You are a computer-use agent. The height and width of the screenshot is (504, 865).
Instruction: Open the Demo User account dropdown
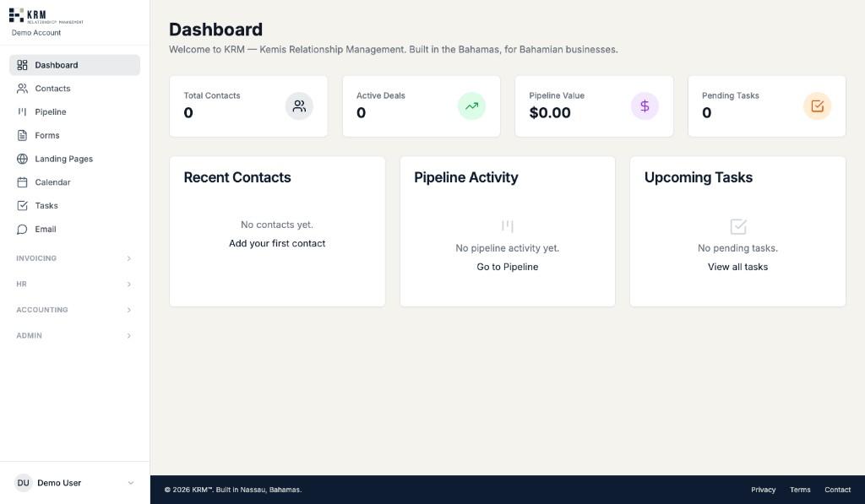point(73,482)
